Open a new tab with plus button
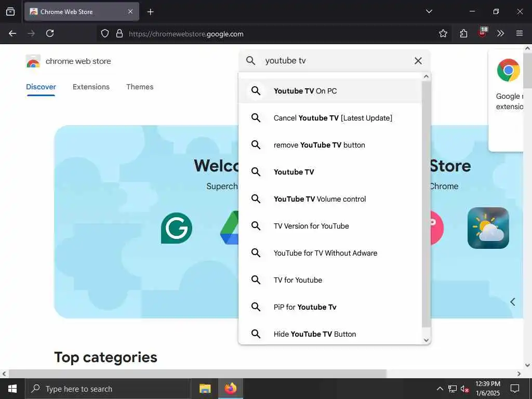This screenshot has height=399, width=532. 150,12
